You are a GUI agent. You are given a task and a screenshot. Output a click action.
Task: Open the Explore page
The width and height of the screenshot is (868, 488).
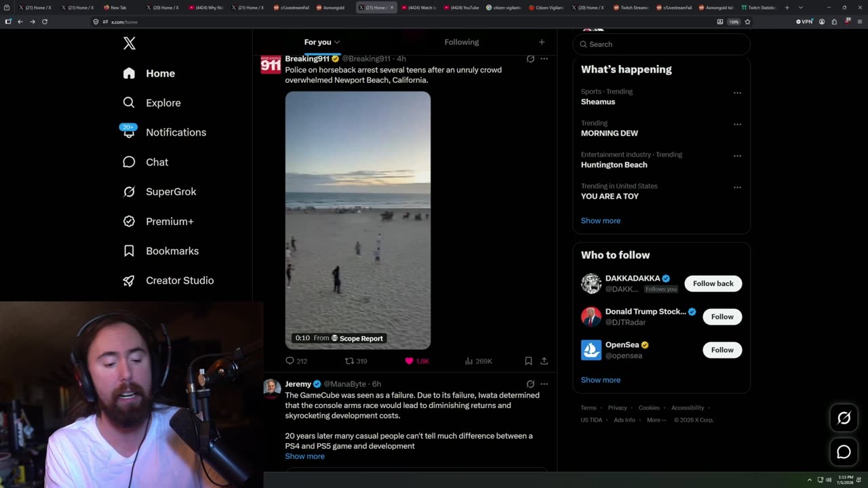152,103
